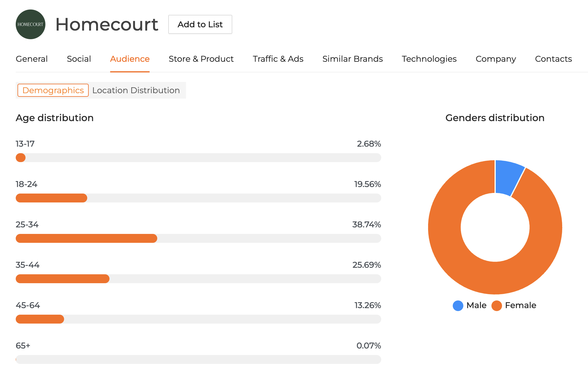Screen dimensions: 588x377
Task: Select the Male legend dot on gender chart
Action: [x=458, y=305]
